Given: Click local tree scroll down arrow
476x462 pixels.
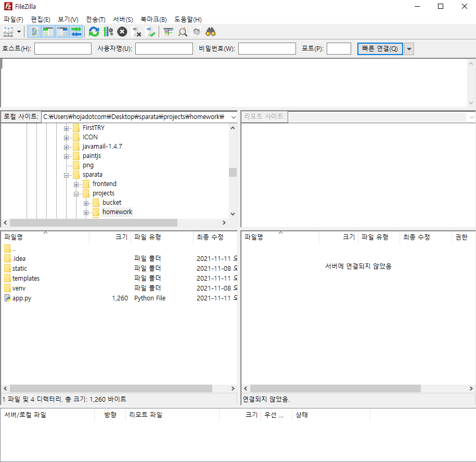Looking at the screenshot, I should coord(233,214).
